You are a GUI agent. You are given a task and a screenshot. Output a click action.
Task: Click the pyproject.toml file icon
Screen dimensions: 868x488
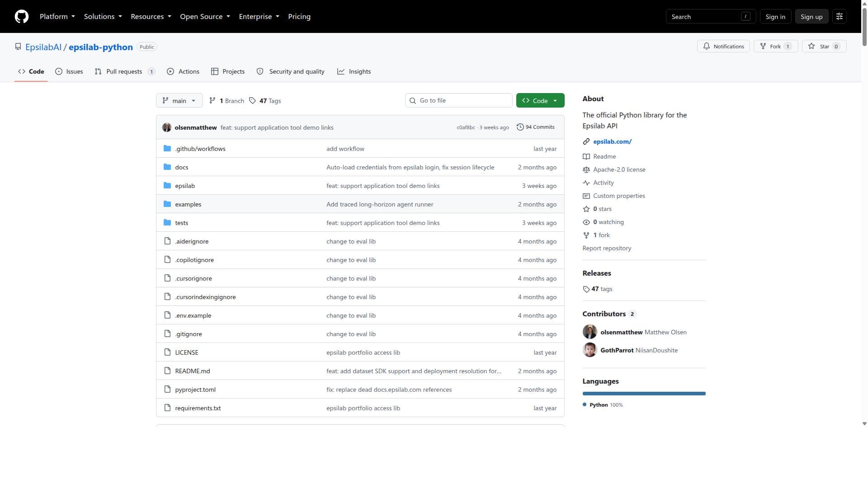pos(167,389)
